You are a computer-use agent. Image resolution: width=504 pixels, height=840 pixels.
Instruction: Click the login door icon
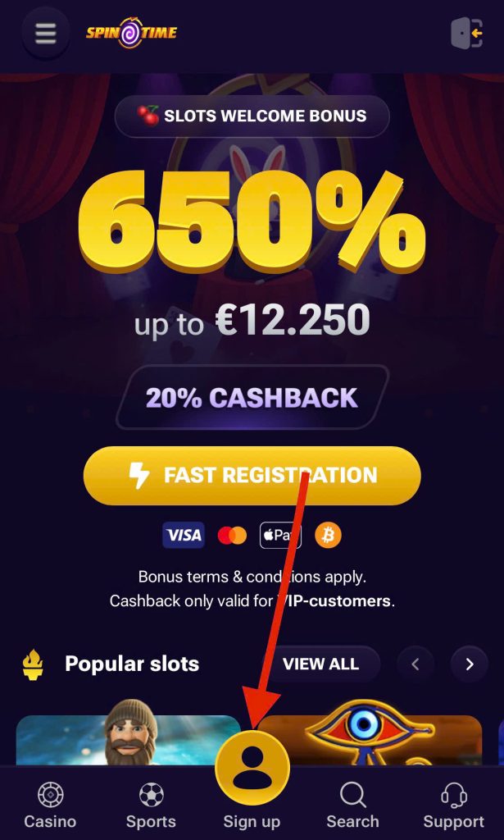point(466,34)
